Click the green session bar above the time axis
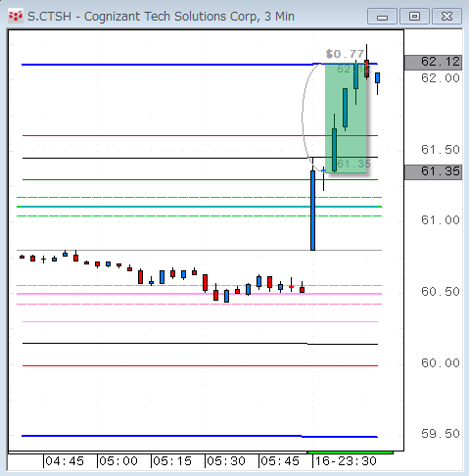This screenshot has height=476, width=469. click(x=351, y=452)
